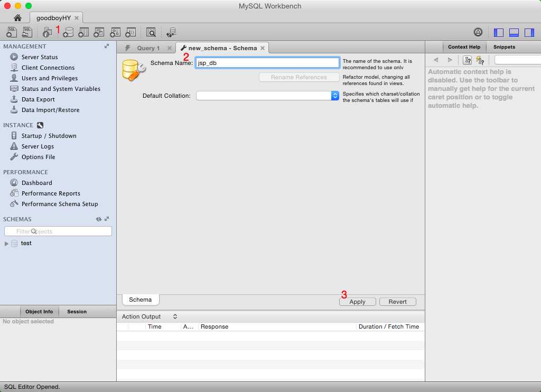Switch to Object Info tab

(39, 312)
